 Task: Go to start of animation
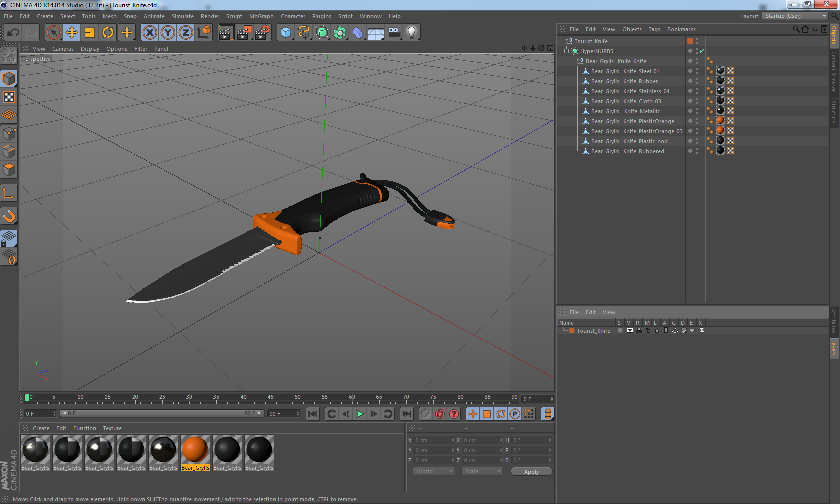[313, 414]
